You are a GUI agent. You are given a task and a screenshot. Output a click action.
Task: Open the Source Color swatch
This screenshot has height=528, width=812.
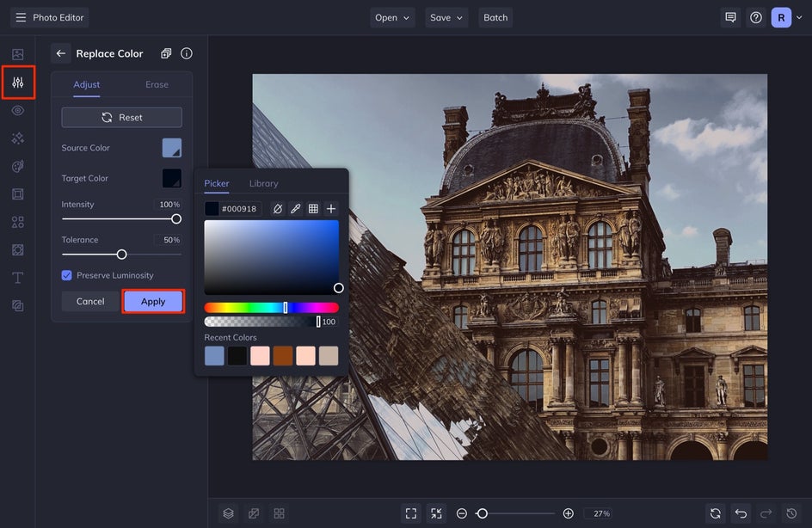pyautogui.click(x=172, y=148)
